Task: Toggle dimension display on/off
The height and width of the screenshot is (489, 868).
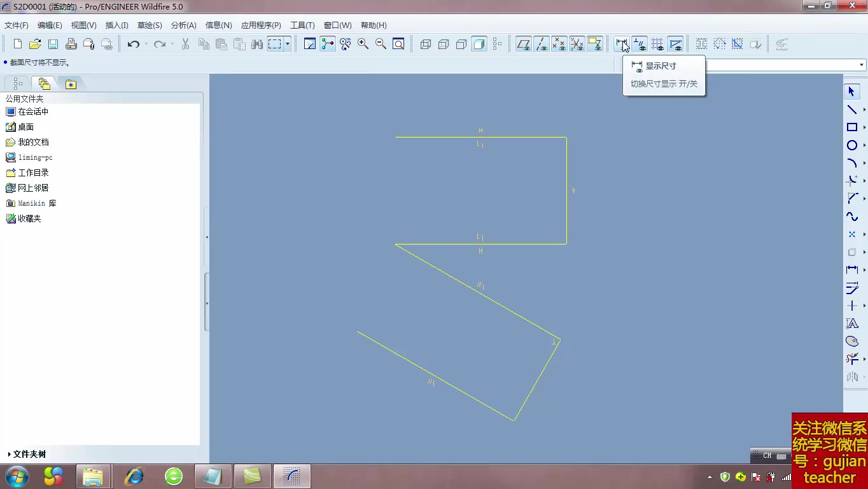Action: [622, 44]
